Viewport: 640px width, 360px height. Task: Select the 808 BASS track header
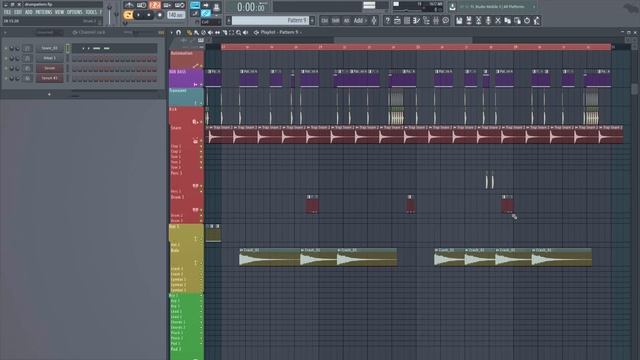[186, 78]
